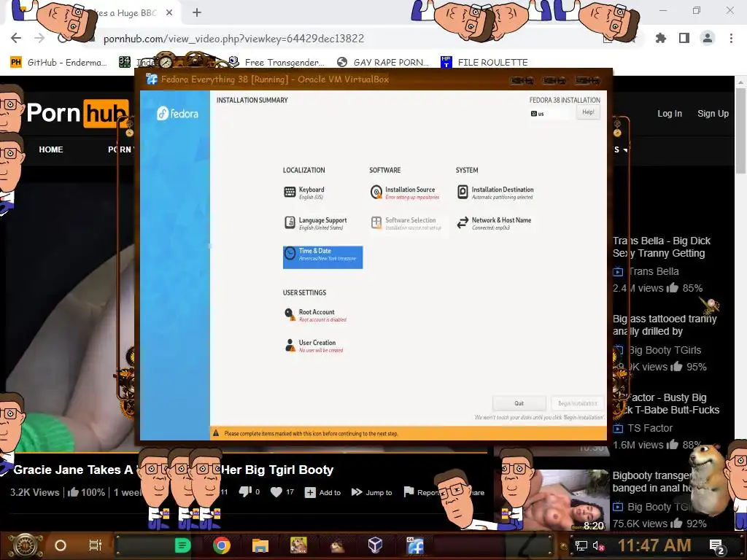Open the Chrome Extensions puzzle menu

(x=661, y=38)
